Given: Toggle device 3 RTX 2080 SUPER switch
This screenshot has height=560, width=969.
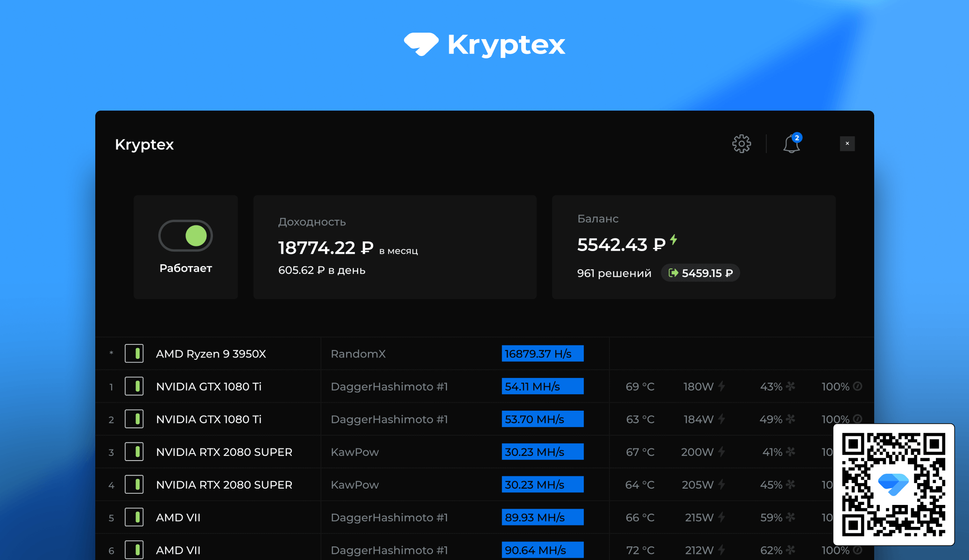Looking at the screenshot, I should (x=134, y=452).
